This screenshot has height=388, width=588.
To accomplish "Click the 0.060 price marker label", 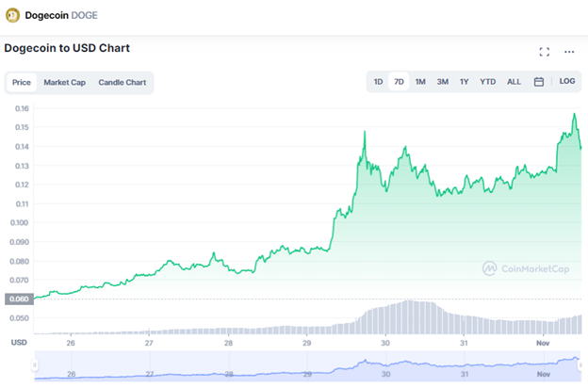I will [19, 299].
